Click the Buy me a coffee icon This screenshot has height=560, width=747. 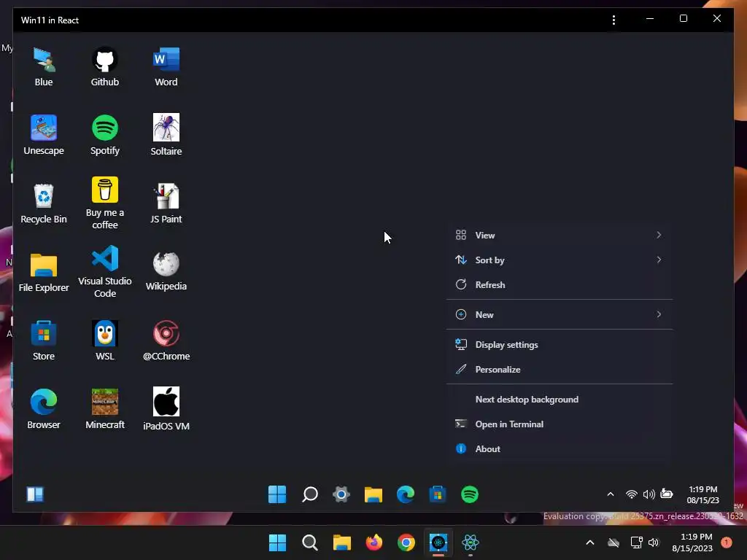pyautogui.click(x=105, y=203)
